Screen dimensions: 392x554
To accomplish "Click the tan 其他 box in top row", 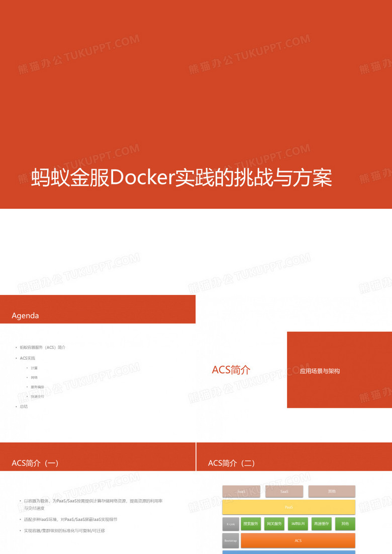I will (332, 491).
